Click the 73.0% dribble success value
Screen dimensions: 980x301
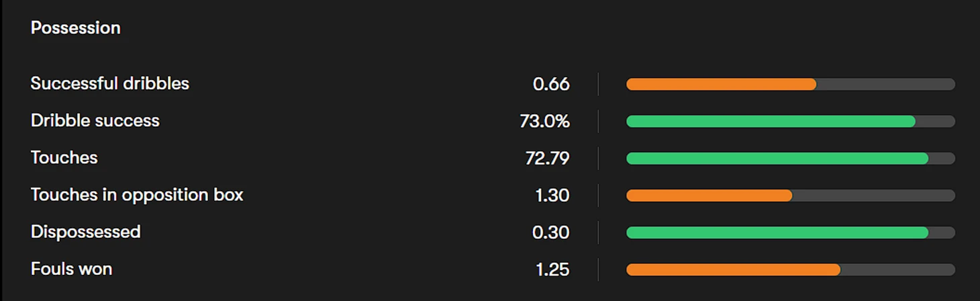pos(545,121)
